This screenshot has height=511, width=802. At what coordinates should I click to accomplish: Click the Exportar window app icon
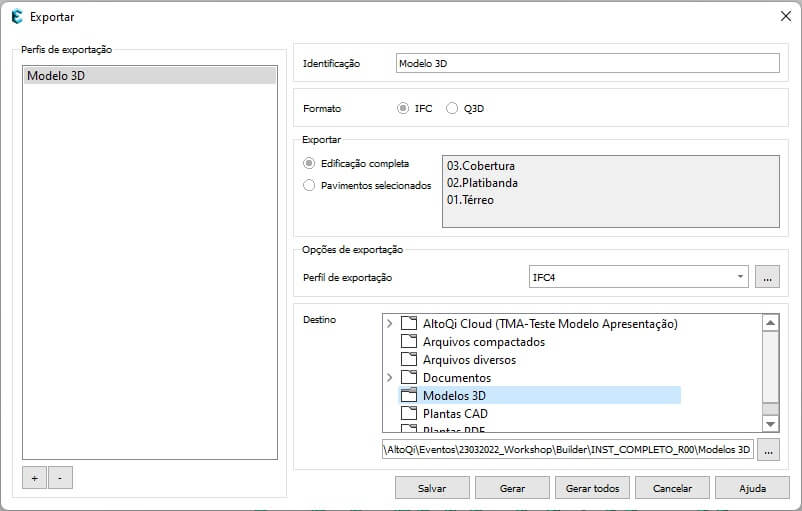17,16
